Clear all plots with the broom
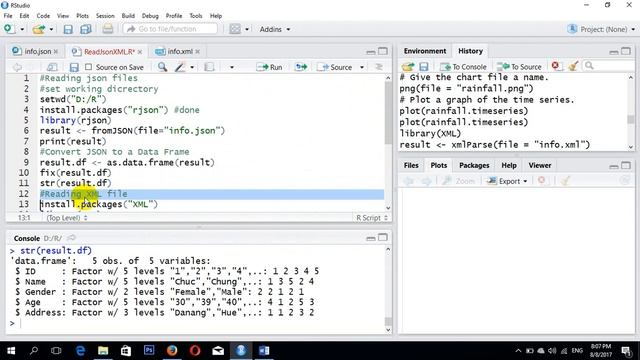Viewport: 640px width, 360px height. coord(565,181)
